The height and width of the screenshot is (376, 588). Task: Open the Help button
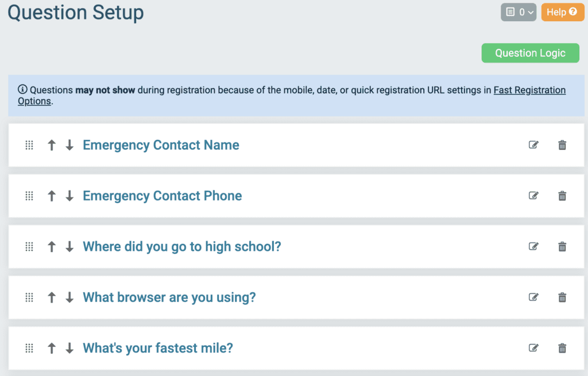click(x=562, y=12)
